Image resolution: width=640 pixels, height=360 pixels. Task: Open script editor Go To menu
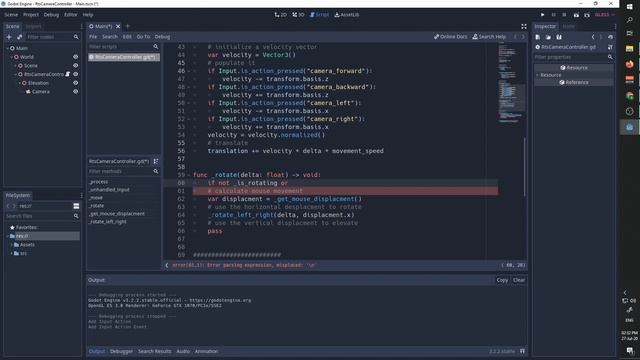click(143, 37)
